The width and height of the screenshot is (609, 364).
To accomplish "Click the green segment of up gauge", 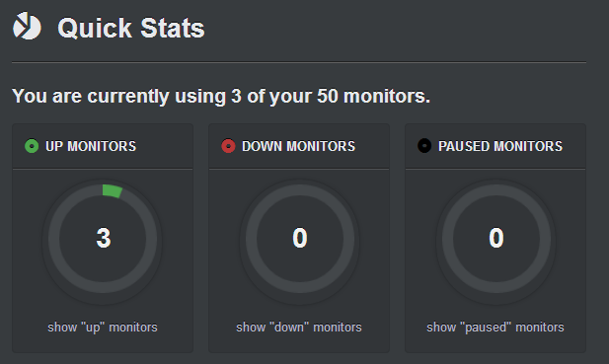I will [x=112, y=191].
